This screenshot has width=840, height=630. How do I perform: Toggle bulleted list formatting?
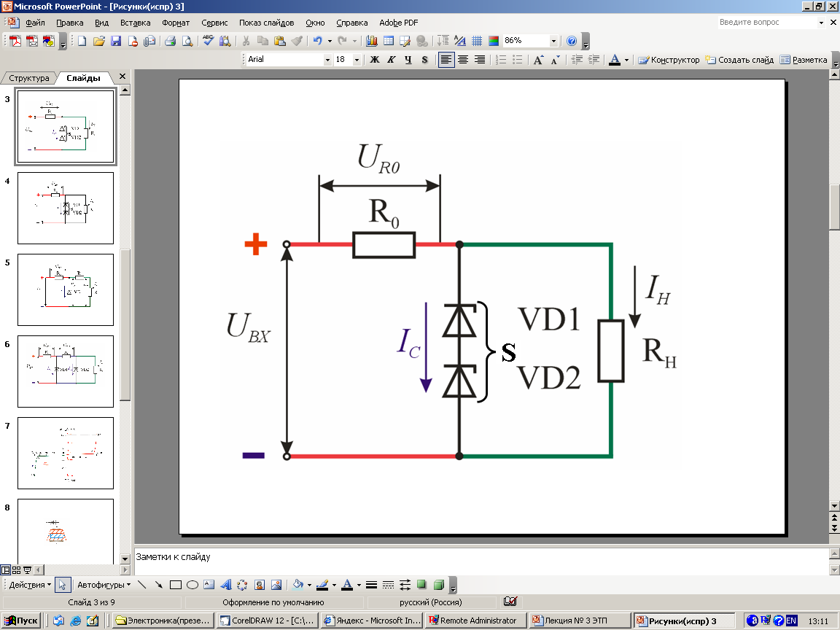(x=518, y=60)
